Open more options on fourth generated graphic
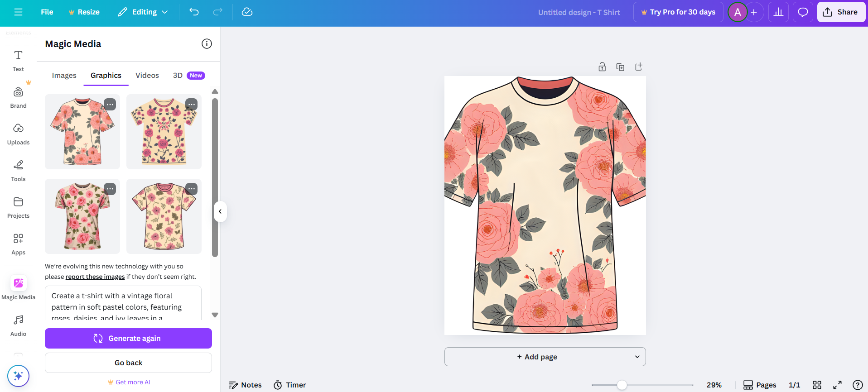The height and width of the screenshot is (392, 868). (192, 189)
